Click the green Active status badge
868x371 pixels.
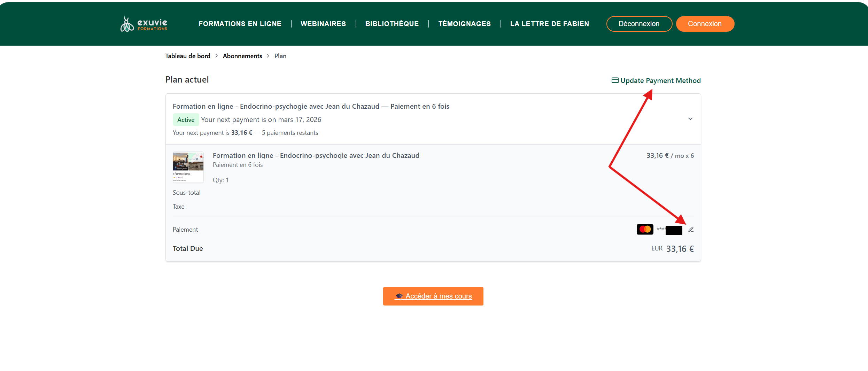click(186, 120)
